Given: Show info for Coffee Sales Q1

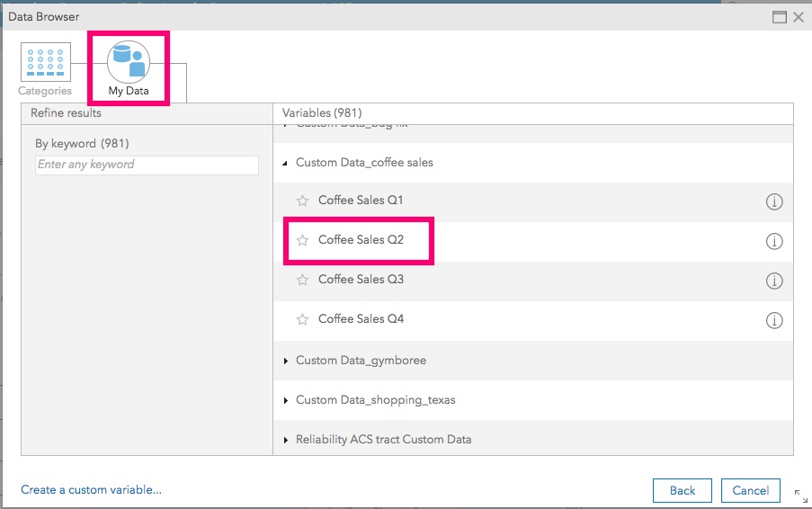Looking at the screenshot, I should point(773,202).
